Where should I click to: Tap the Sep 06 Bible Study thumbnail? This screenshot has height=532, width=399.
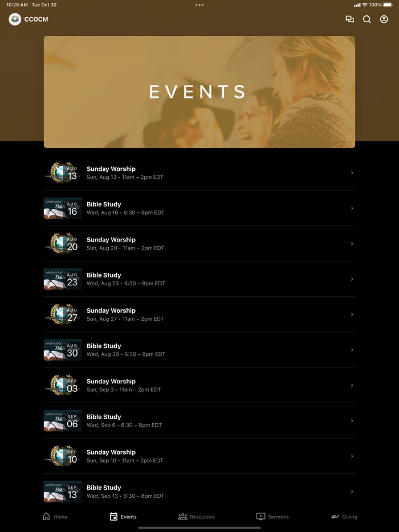(x=63, y=421)
